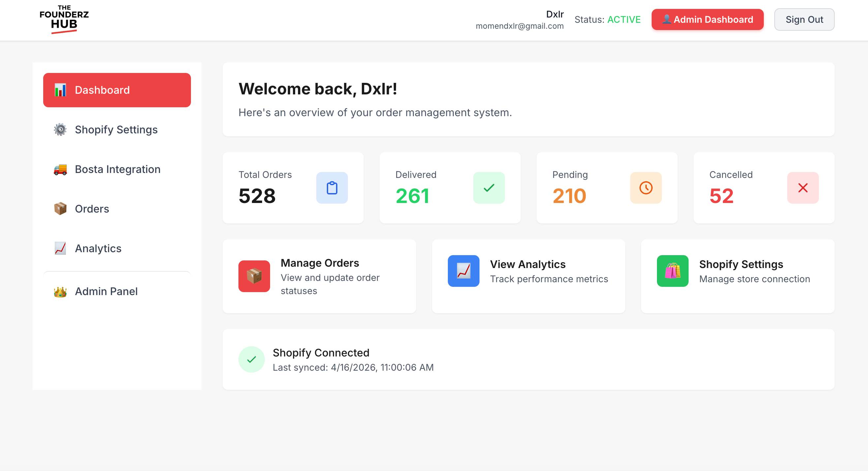Click the Analytics chart icon in sidebar
868x471 pixels.
click(x=60, y=248)
